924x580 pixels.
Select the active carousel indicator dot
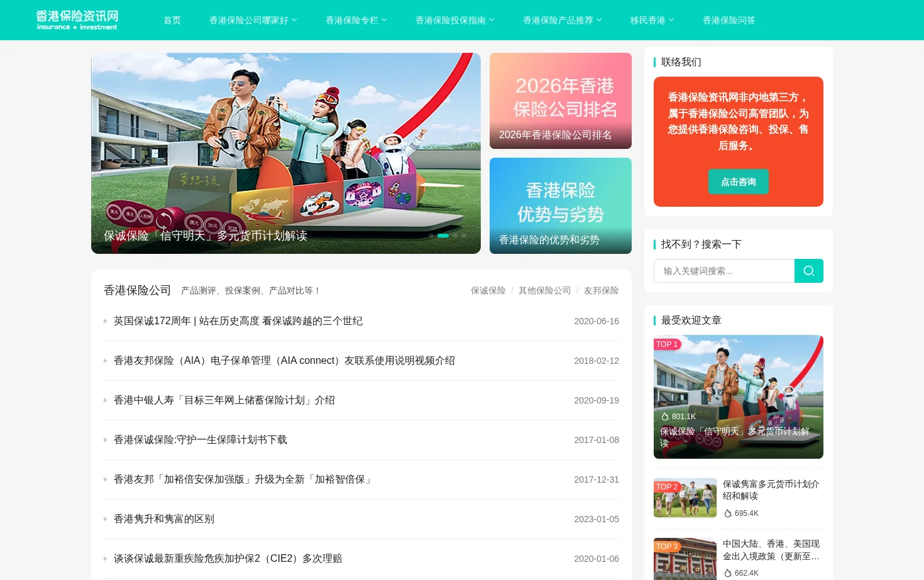point(443,236)
